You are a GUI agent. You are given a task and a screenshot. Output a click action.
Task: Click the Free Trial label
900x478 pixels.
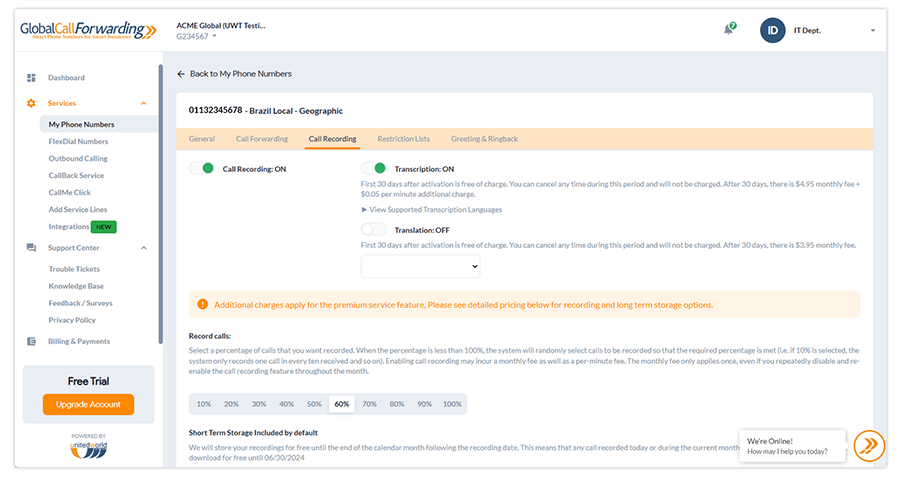click(x=88, y=382)
